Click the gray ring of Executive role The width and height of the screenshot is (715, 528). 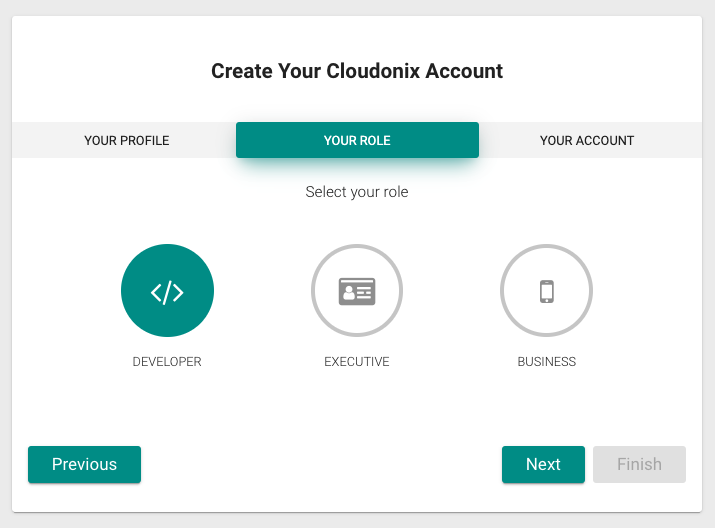(357, 249)
